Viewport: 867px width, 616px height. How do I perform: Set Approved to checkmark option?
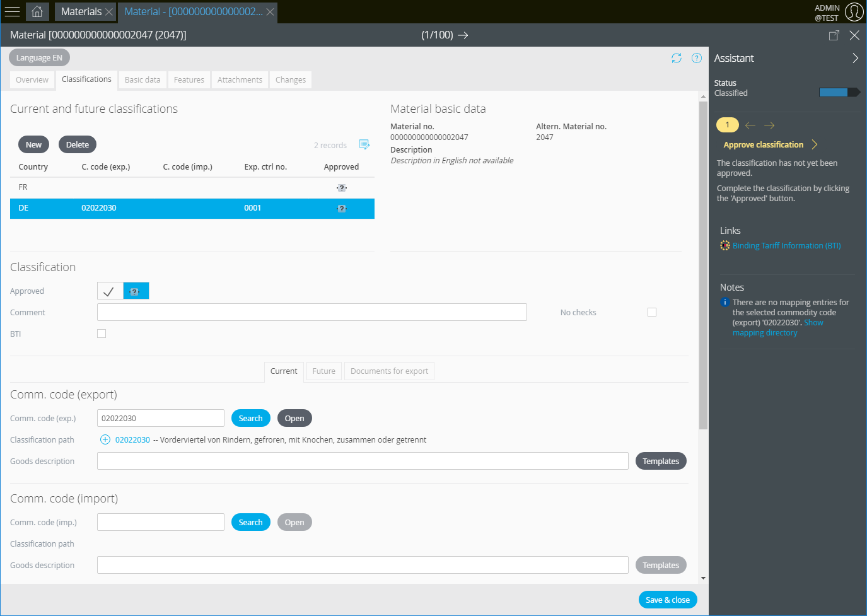[x=110, y=291]
